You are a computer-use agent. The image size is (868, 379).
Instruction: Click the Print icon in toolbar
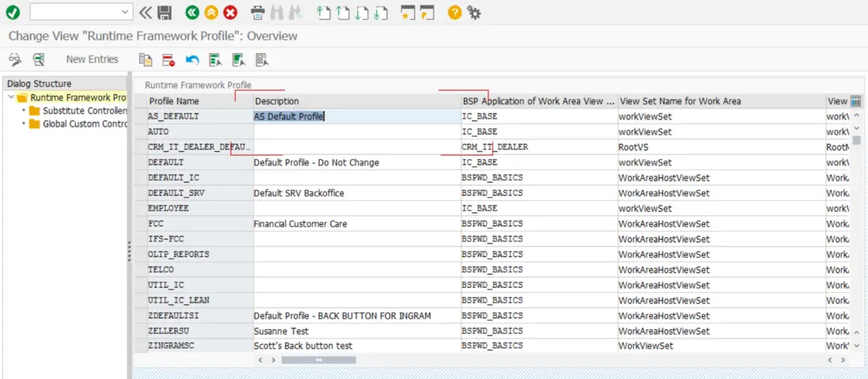[x=258, y=12]
